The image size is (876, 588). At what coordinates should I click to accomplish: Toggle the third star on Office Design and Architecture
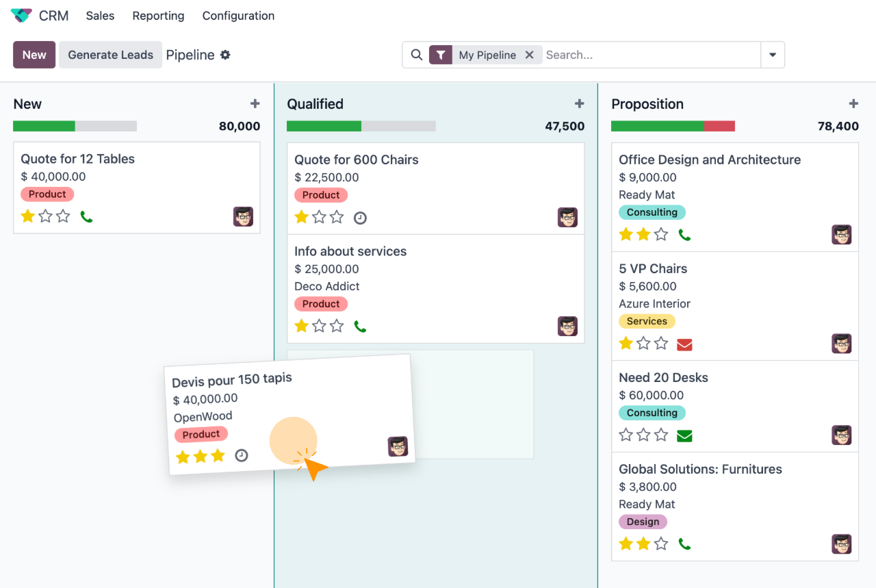(x=661, y=233)
